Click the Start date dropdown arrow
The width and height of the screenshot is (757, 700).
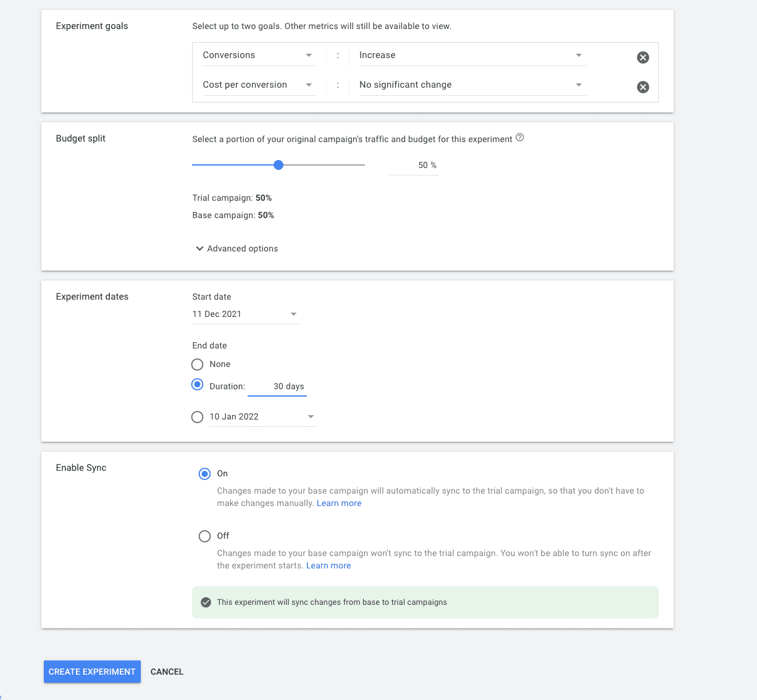pyautogui.click(x=293, y=314)
